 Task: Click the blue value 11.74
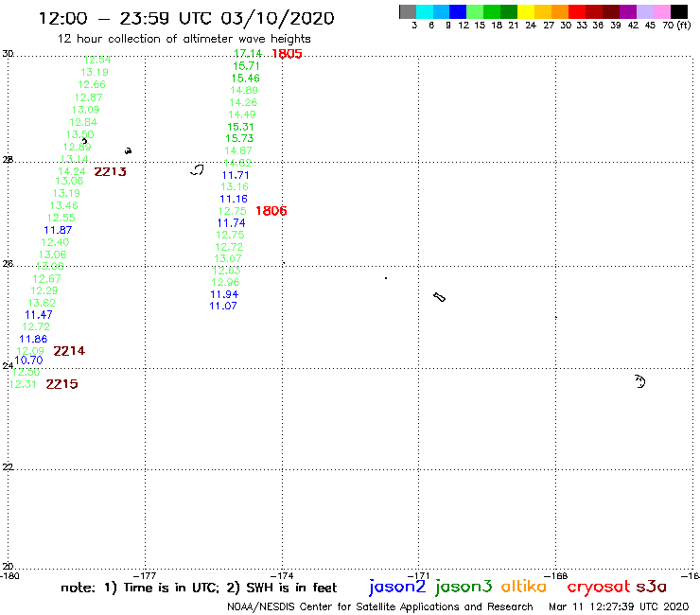pos(231,223)
